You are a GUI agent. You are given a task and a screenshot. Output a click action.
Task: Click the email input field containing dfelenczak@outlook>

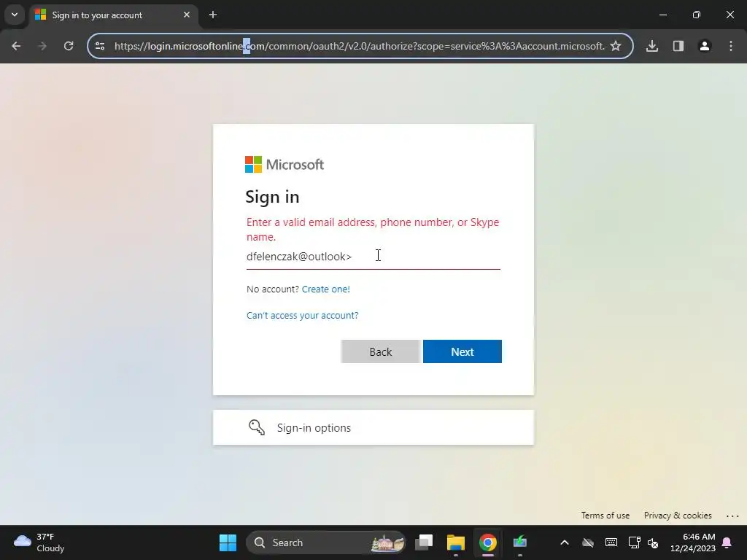click(373, 257)
